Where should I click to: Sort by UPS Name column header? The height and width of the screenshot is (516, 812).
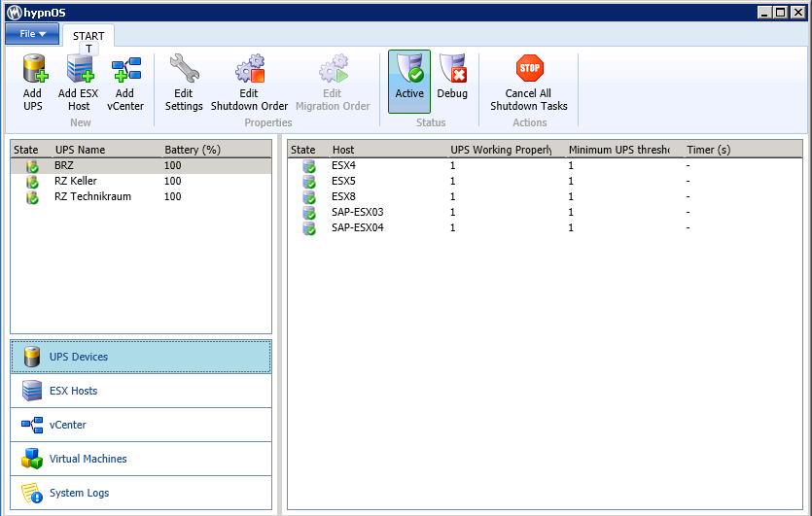point(107,150)
